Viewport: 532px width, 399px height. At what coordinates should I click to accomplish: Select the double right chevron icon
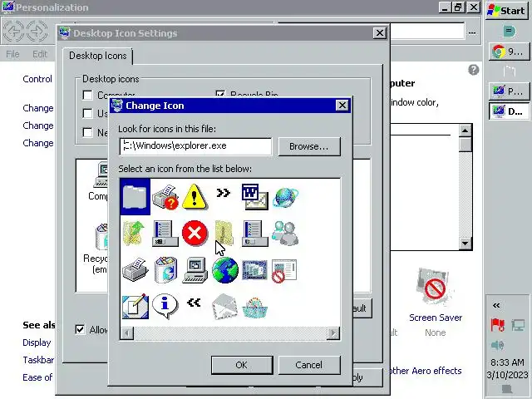click(x=224, y=193)
